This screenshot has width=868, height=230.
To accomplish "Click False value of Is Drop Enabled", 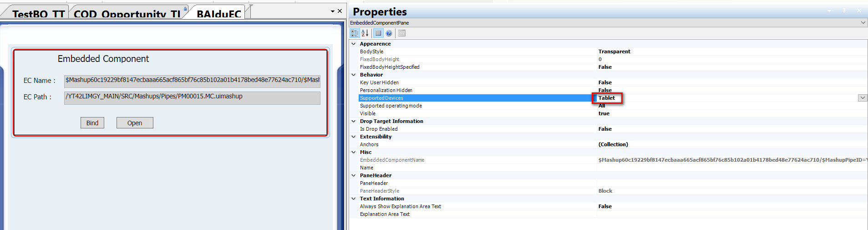I will tap(605, 129).
